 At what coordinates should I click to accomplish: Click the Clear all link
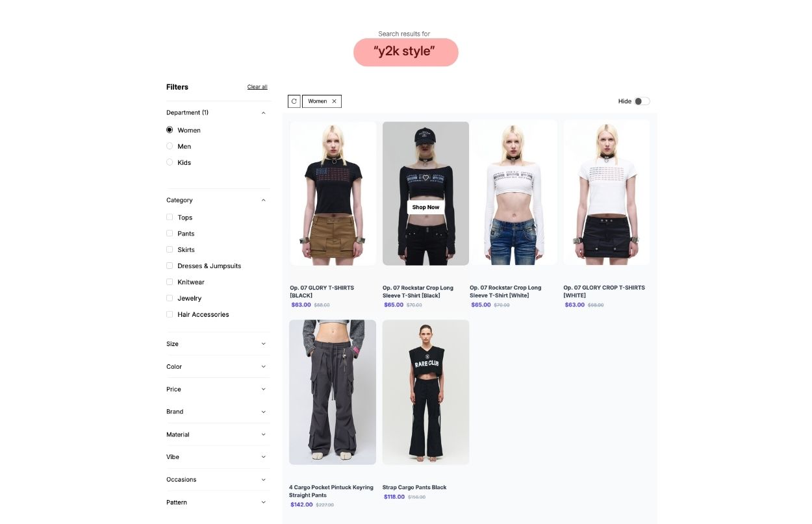pyautogui.click(x=257, y=87)
